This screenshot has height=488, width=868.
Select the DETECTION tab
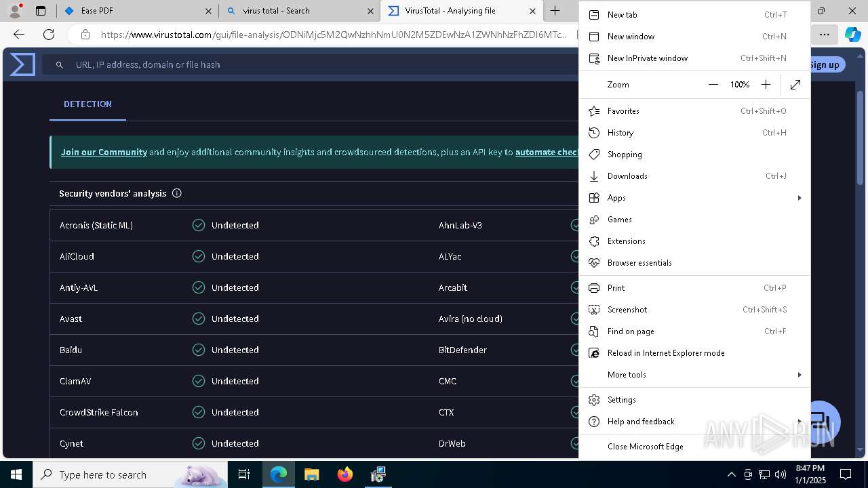point(87,104)
